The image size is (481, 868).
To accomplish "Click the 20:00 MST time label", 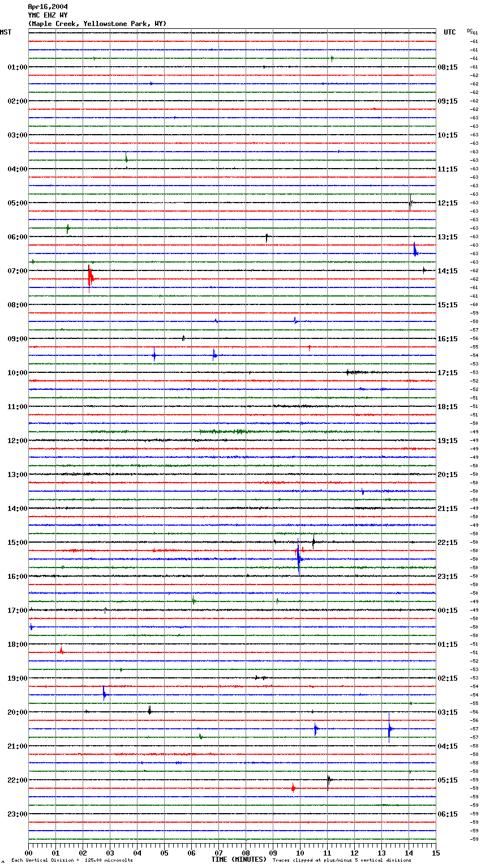I will tap(17, 712).
